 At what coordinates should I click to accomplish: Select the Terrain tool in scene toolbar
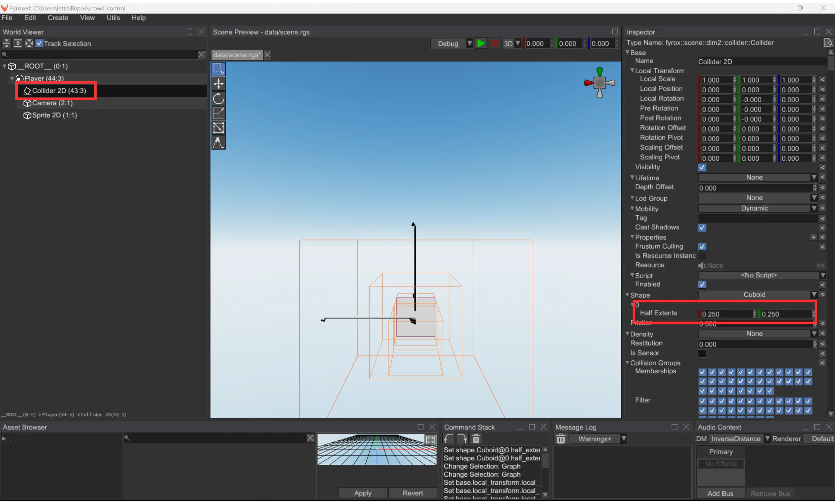(x=219, y=143)
